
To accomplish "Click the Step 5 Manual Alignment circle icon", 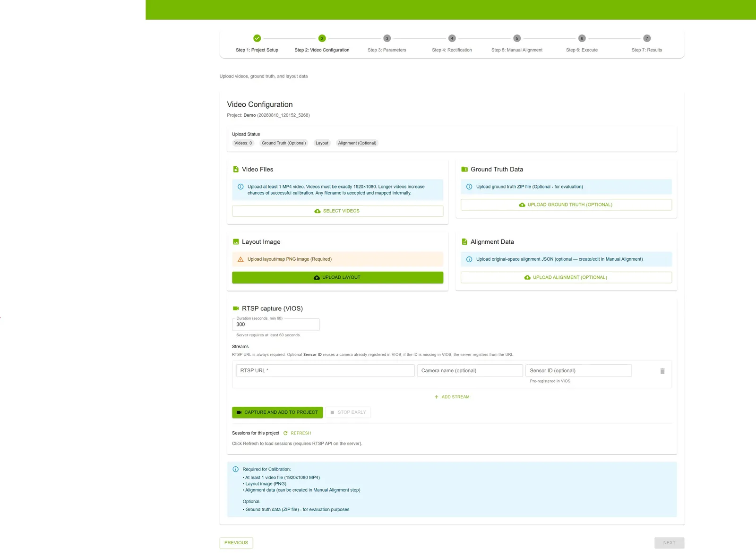I will (517, 38).
